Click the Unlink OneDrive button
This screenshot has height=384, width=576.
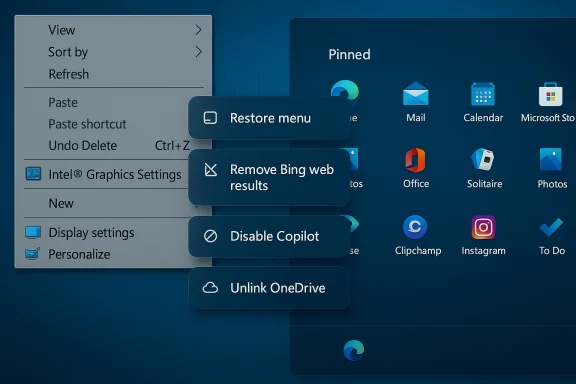[x=269, y=288]
